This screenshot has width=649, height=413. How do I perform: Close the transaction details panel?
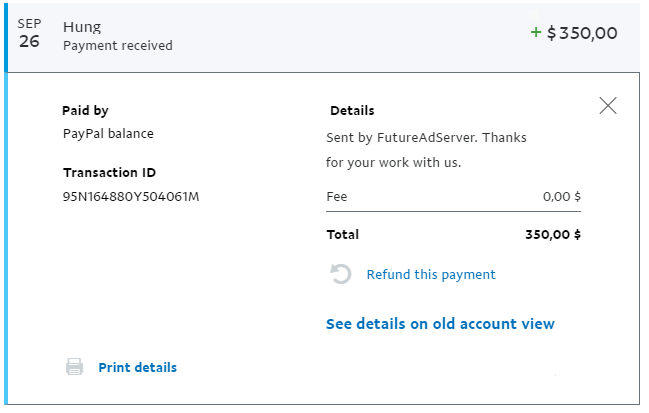coord(608,106)
